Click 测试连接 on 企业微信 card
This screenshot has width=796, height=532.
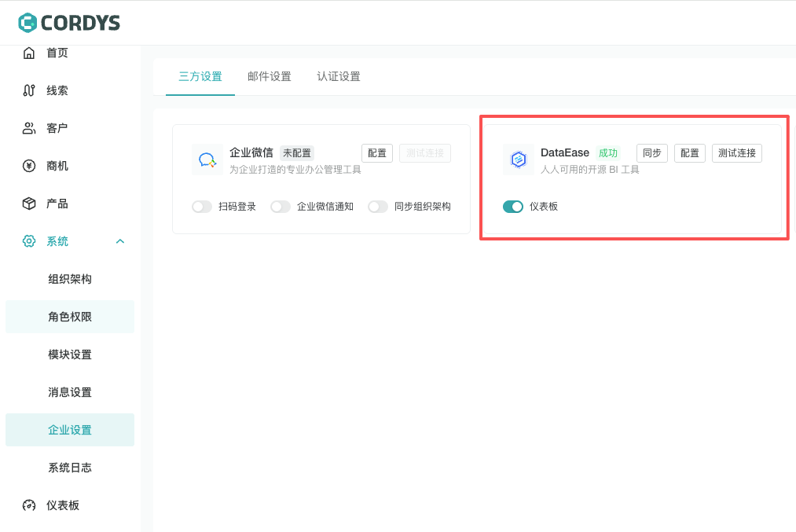click(x=425, y=153)
